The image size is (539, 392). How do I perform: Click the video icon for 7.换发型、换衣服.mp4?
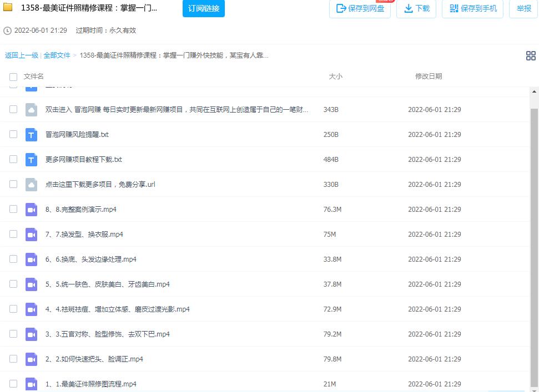tap(31, 235)
